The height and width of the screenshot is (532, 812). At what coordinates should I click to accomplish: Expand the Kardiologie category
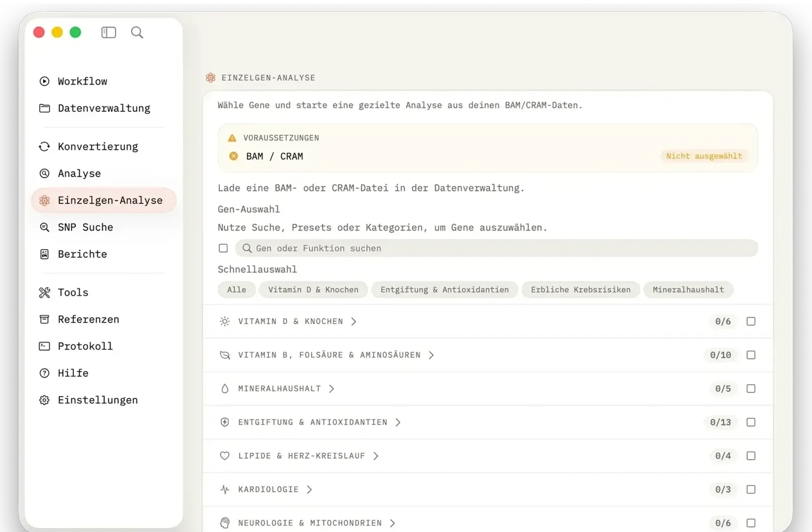309,489
